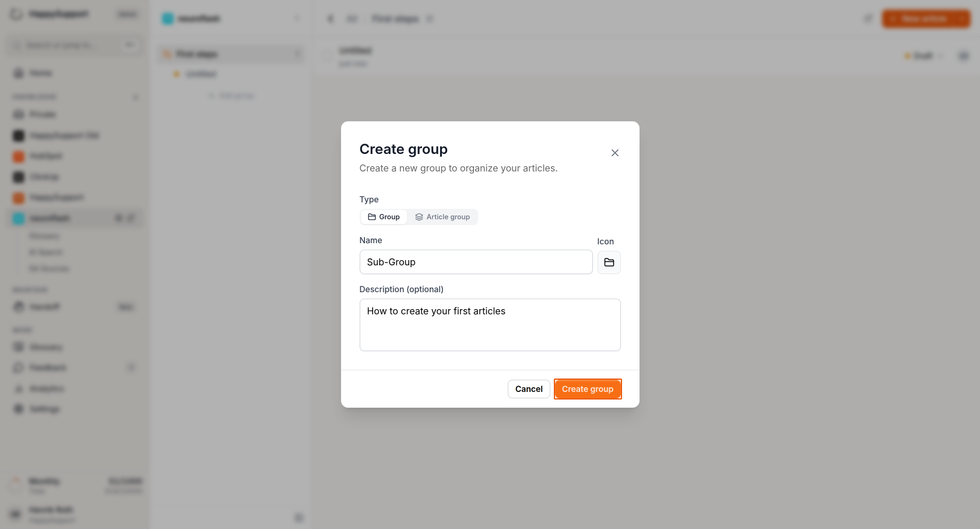This screenshot has width=980, height=529.
Task: Click the Description text area
Action: [490, 325]
